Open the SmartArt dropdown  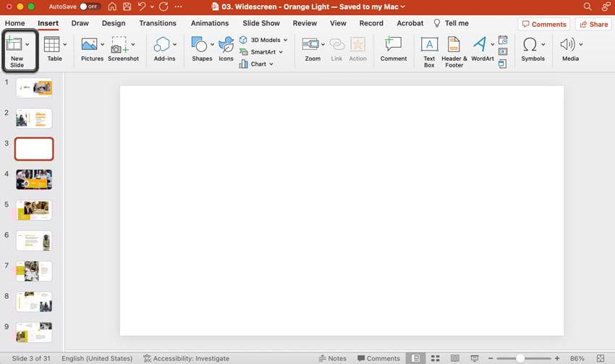[281, 52]
